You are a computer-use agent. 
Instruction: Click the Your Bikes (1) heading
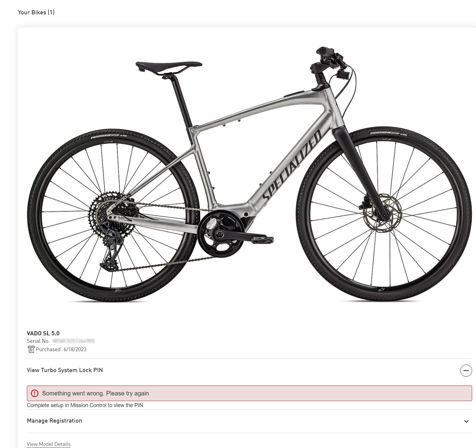[36, 12]
